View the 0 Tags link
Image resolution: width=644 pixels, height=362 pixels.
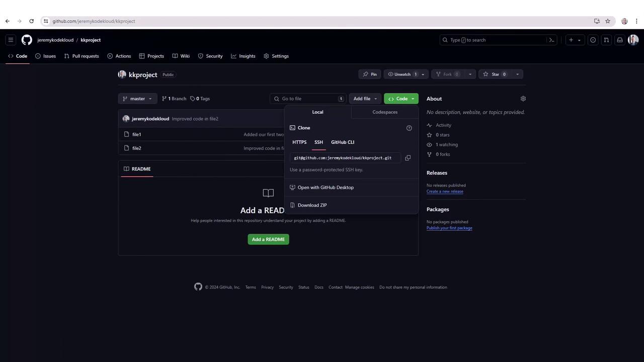[200, 99]
